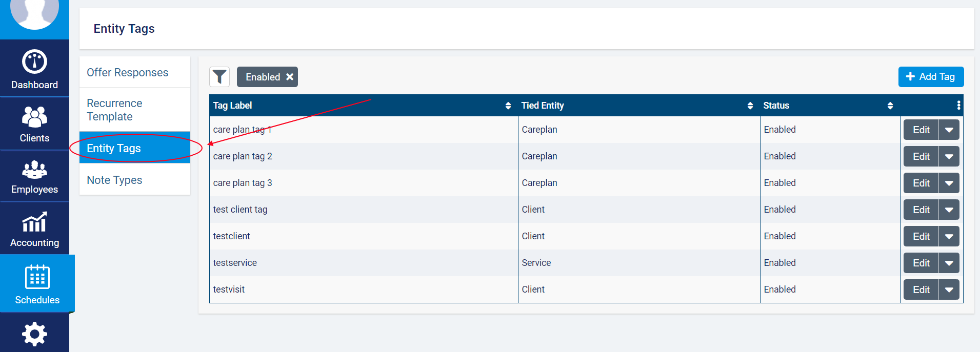Viewport: 980px width, 352px height.
Task: Sort table by Tag Label
Action: tap(508, 106)
